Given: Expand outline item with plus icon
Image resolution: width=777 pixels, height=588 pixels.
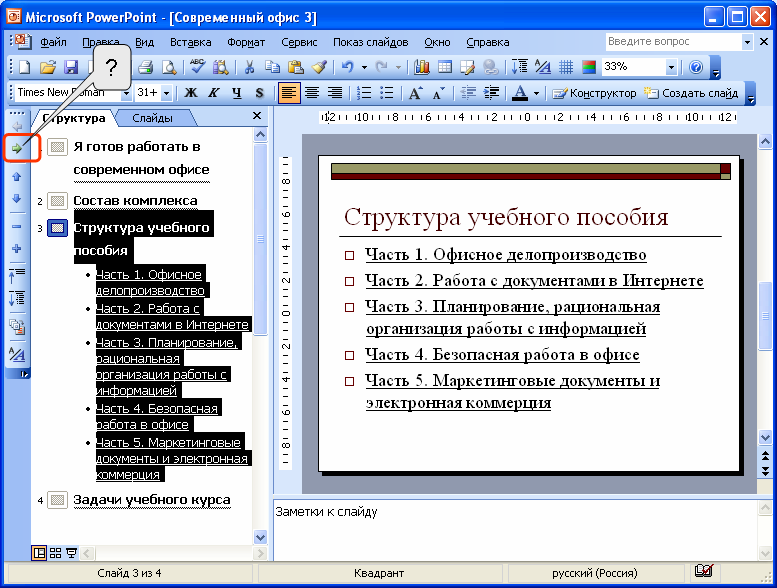Looking at the screenshot, I should tap(16, 248).
